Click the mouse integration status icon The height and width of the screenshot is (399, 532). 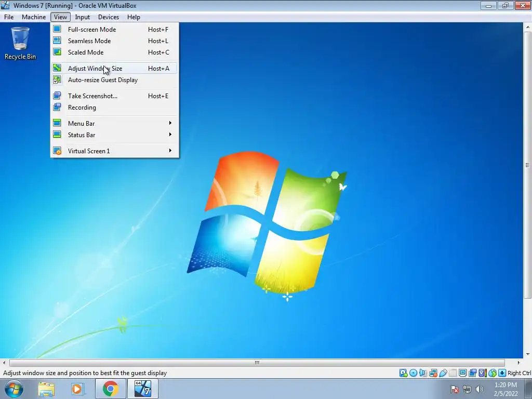point(493,373)
